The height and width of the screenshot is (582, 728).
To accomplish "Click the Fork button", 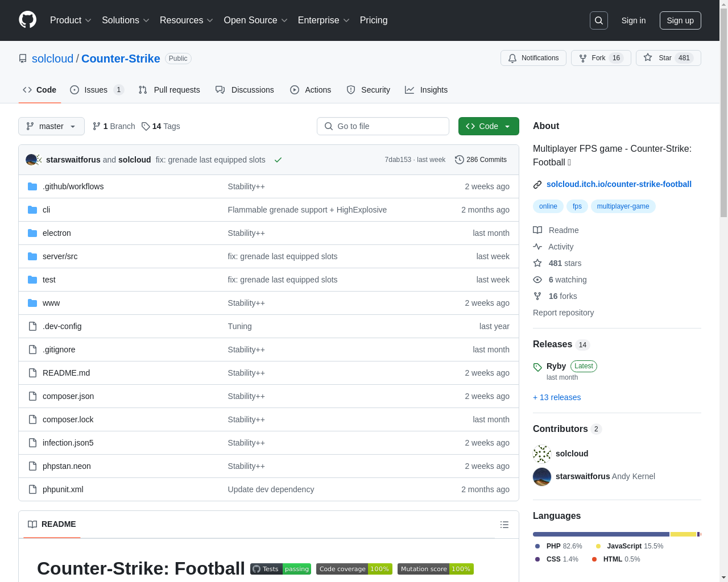I will [x=601, y=58].
